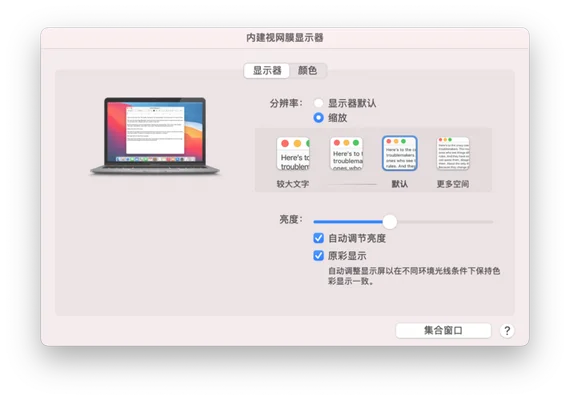Choose the second scaling thumbnail next to 较大文字
This screenshot has width=570, height=400.
pyautogui.click(x=346, y=153)
